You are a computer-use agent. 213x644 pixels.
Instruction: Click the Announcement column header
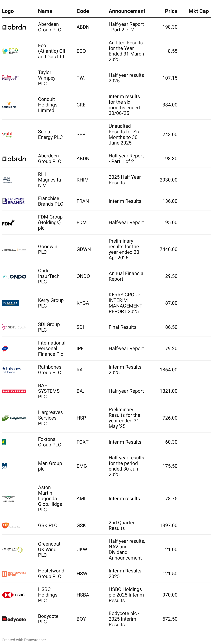click(x=127, y=11)
